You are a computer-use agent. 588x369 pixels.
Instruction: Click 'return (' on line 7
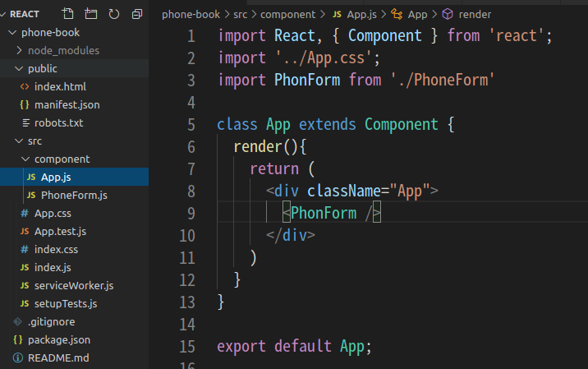coord(282,169)
